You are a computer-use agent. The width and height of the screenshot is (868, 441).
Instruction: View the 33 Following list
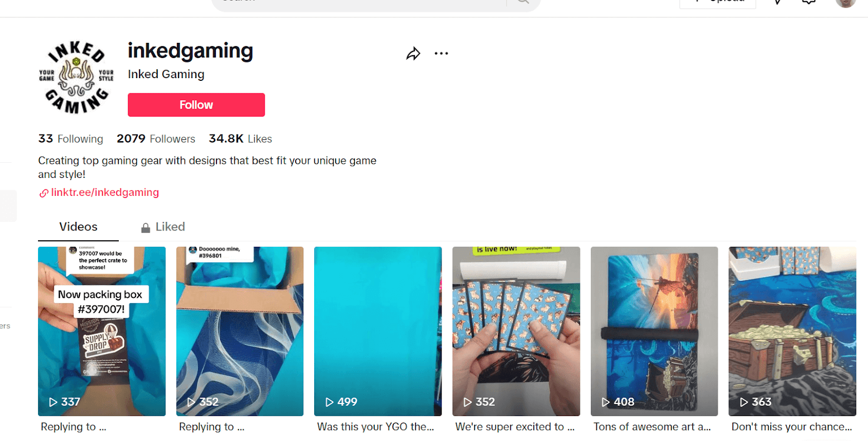tap(71, 139)
